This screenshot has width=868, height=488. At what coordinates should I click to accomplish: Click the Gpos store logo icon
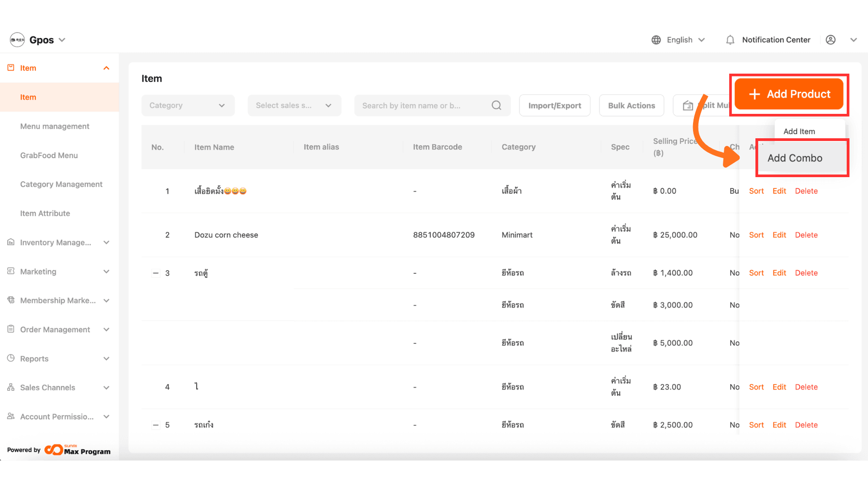point(17,40)
